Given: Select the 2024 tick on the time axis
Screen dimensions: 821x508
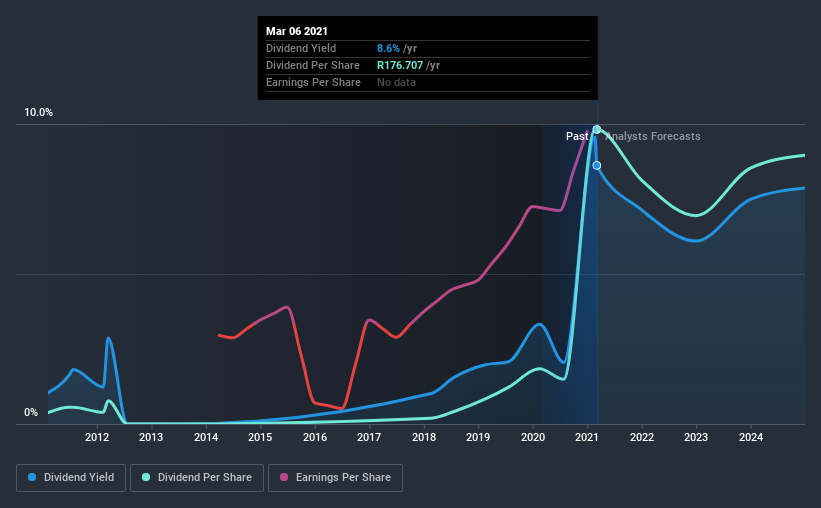Looking at the screenshot, I should pyautogui.click(x=751, y=437).
